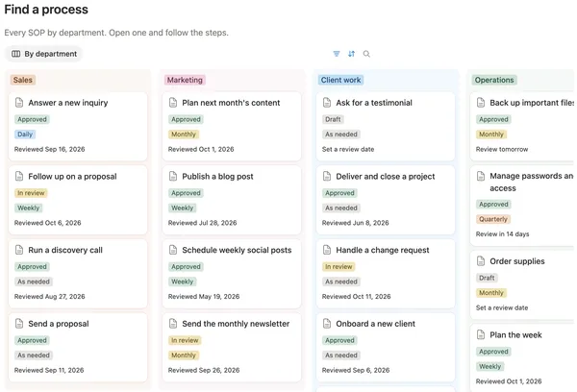577x392 pixels.
Task: Click Review in 14 days text
Action: coord(502,234)
